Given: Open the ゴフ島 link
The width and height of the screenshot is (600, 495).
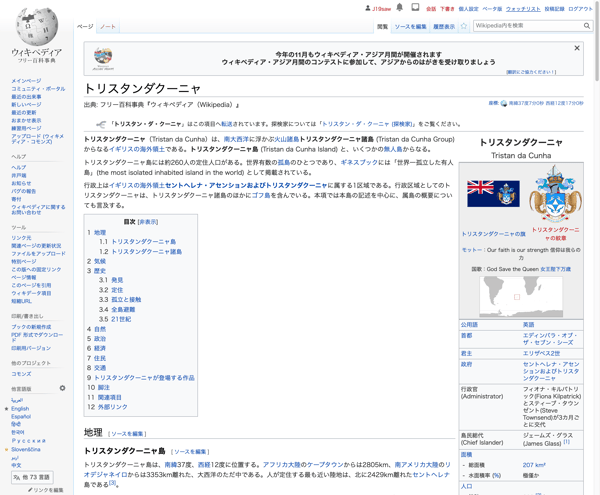Looking at the screenshot, I should point(261,195).
